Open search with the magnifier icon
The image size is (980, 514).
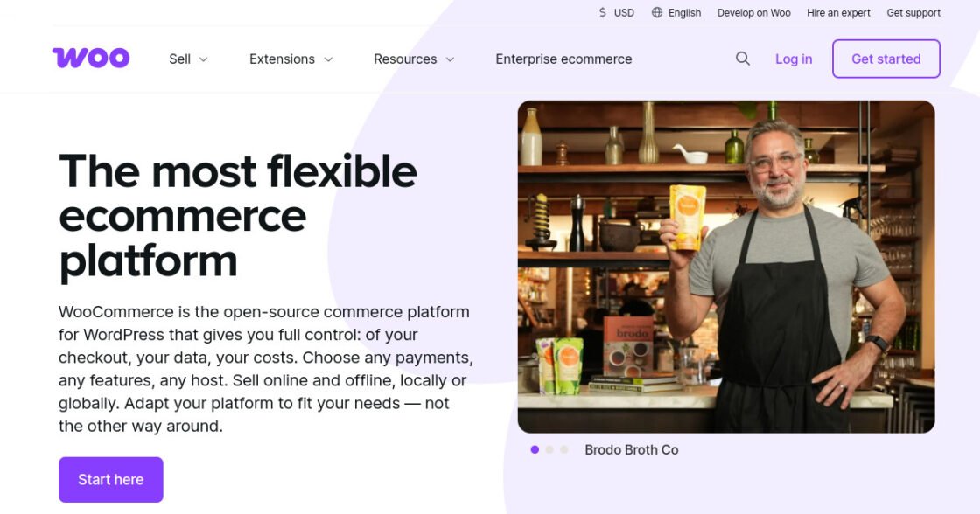click(x=743, y=59)
